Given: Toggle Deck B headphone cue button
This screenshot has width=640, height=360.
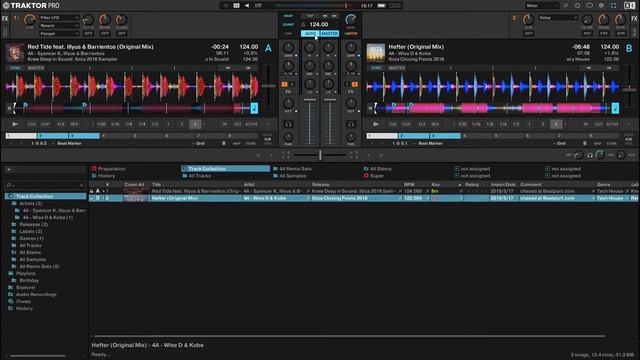Looking at the screenshot, I should (351, 124).
